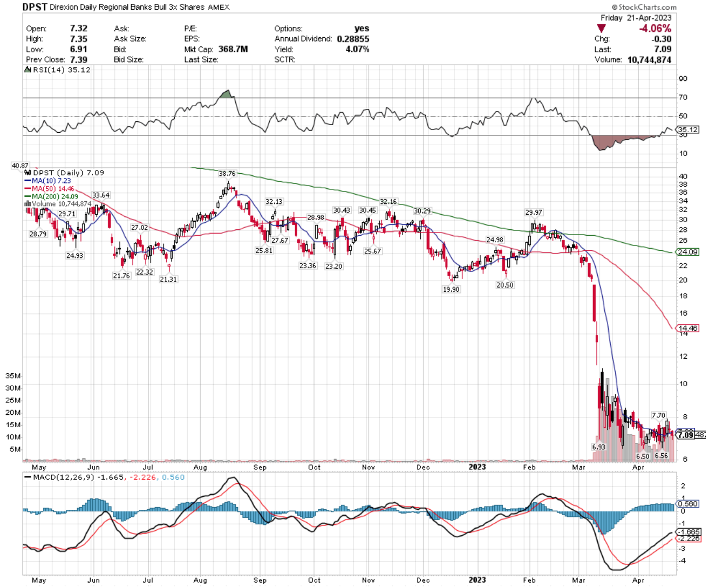This screenshot has width=709, height=588.
Task: Click the candlestick icon before DPST (Daily)
Action: pyautogui.click(x=28, y=173)
